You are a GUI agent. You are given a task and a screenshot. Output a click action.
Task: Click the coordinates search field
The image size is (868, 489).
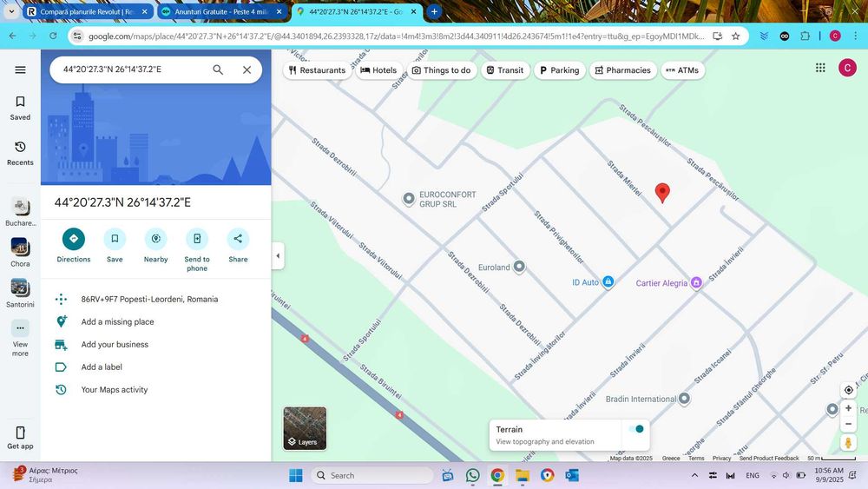(x=133, y=69)
